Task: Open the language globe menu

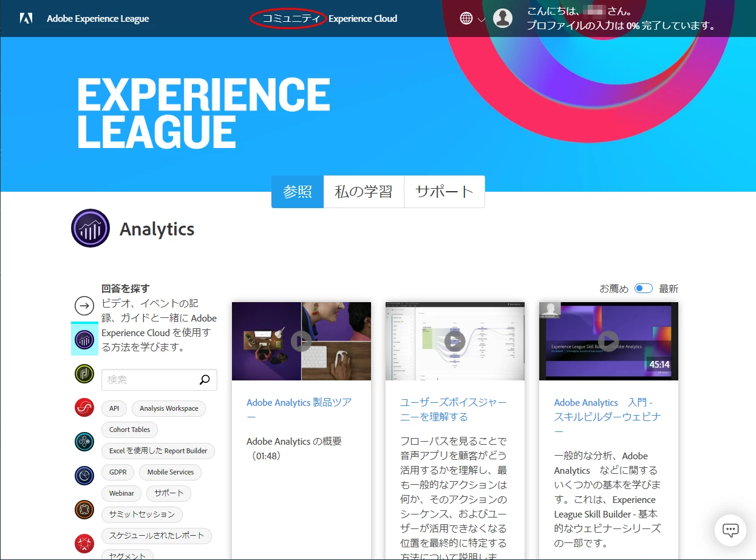Action: [466, 18]
